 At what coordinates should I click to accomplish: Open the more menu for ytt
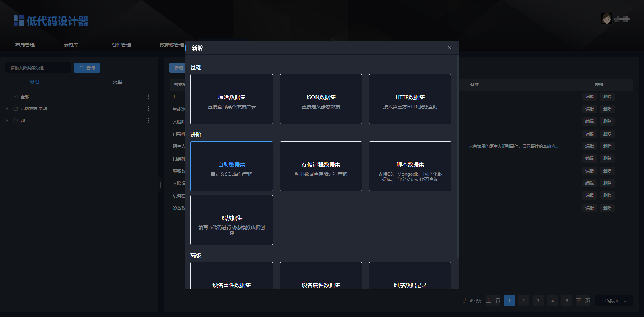click(149, 120)
